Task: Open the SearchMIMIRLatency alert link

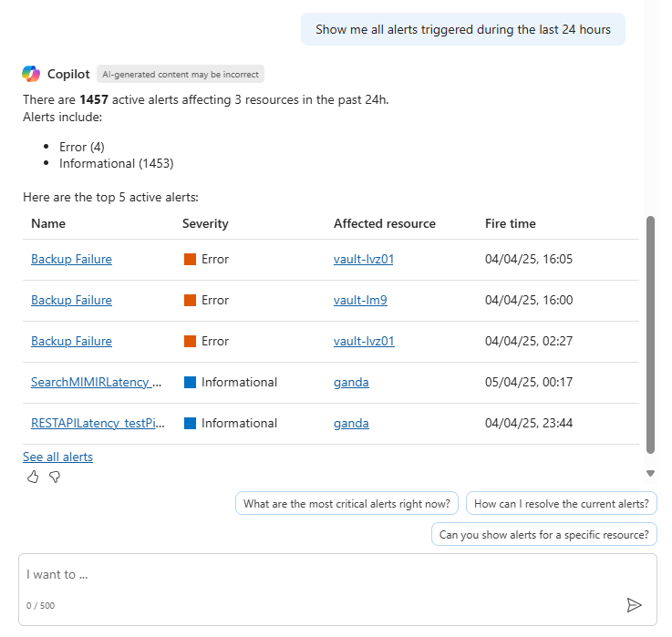Action: pyautogui.click(x=97, y=382)
